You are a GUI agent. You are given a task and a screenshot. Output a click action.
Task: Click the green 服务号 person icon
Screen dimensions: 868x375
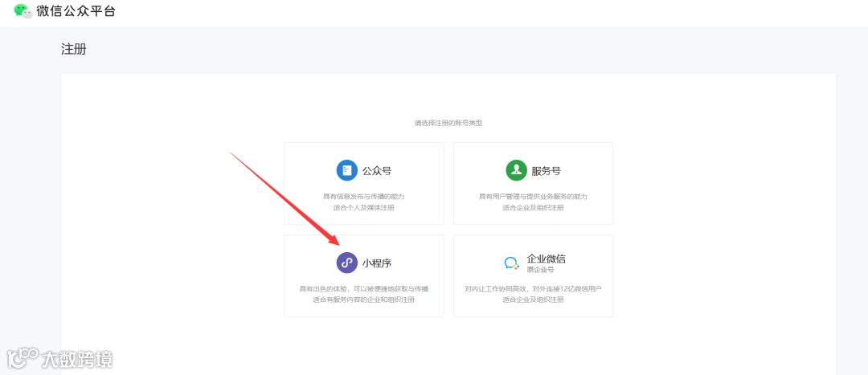[516, 170]
